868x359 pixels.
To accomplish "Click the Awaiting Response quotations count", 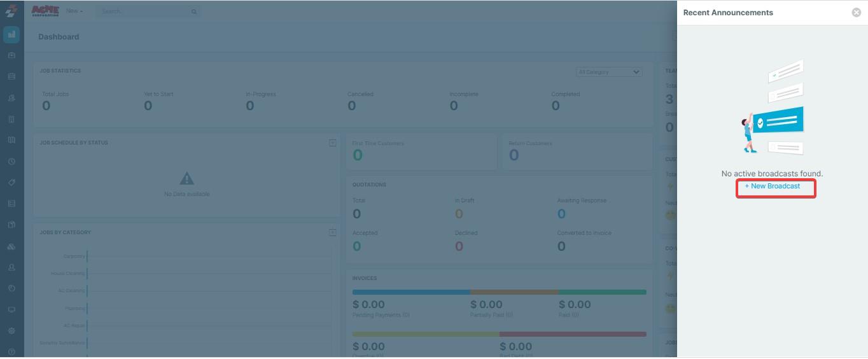I will 561,214.
